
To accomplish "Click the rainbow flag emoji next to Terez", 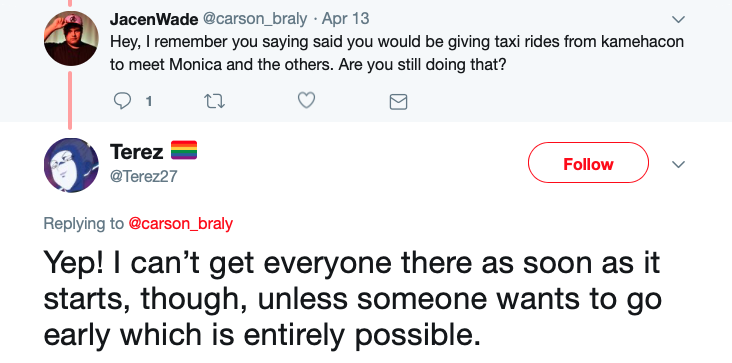I will tap(183, 150).
